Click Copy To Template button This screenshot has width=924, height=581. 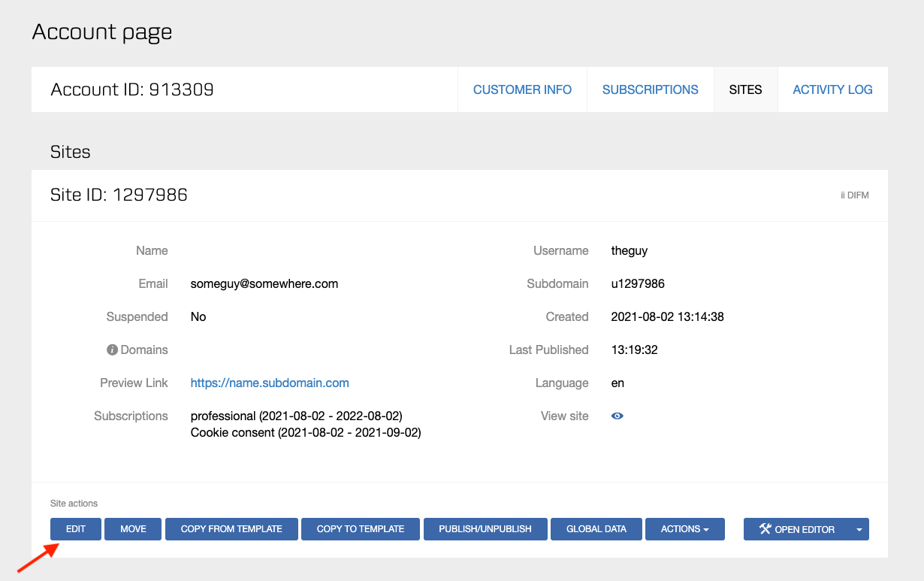click(361, 529)
